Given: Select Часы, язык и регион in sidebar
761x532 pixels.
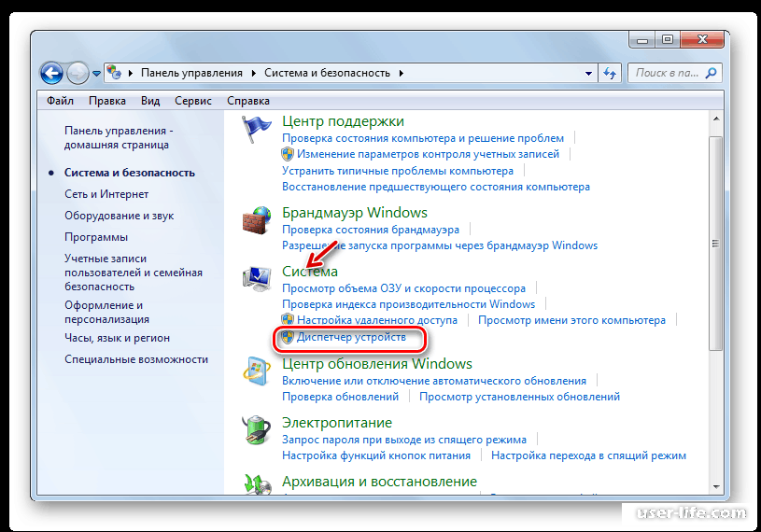Looking at the screenshot, I should [117, 338].
